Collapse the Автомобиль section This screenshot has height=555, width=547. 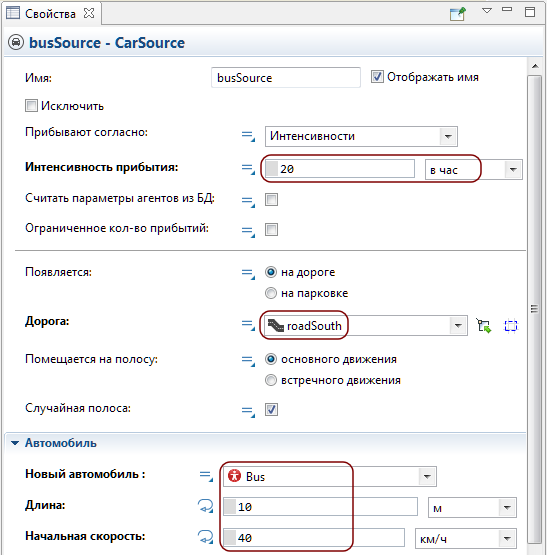(15, 443)
